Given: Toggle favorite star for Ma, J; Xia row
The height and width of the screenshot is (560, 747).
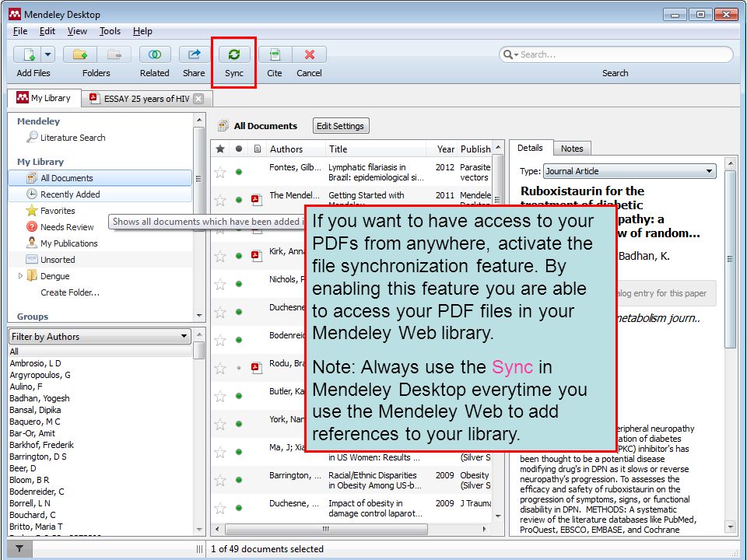Looking at the screenshot, I should 220,452.
